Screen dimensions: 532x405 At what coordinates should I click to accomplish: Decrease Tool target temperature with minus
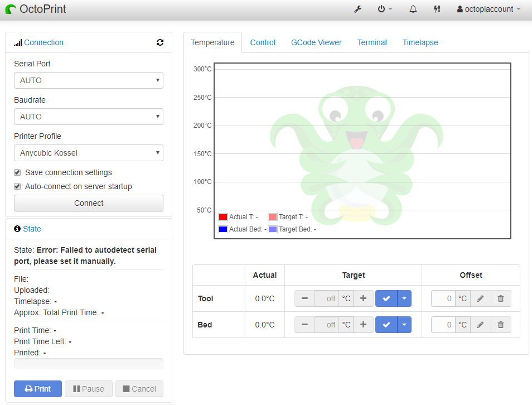tap(304, 298)
